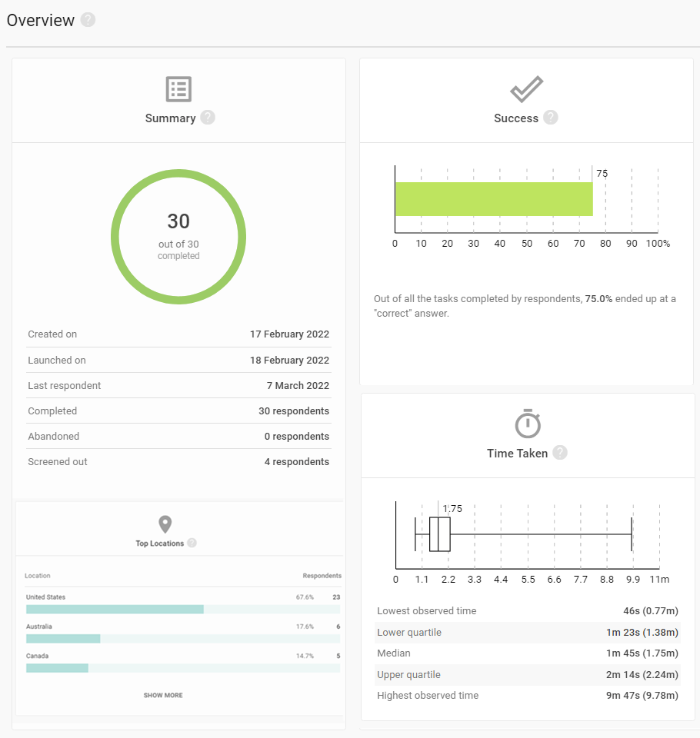Viewport: 700px width, 738px height.
Task: Click the help icon next to Overview
Action: pos(88,20)
